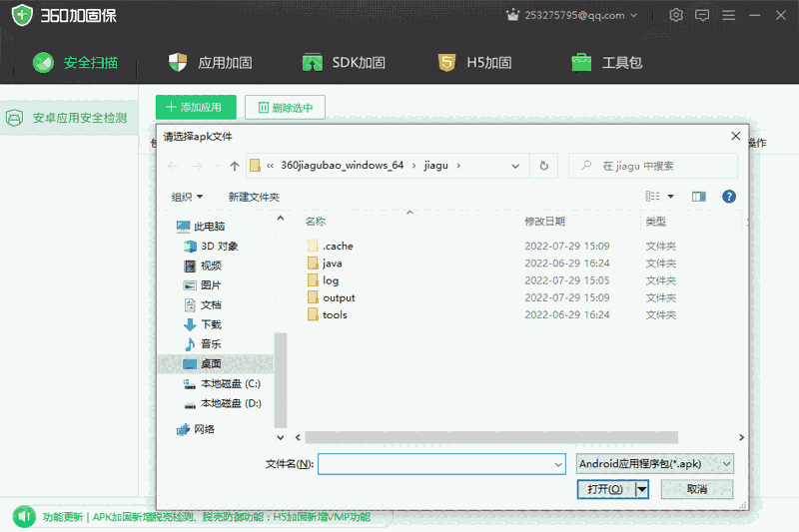Expand chevron after jiagu breadcrumb
The width and height of the screenshot is (799, 532).
(458, 166)
